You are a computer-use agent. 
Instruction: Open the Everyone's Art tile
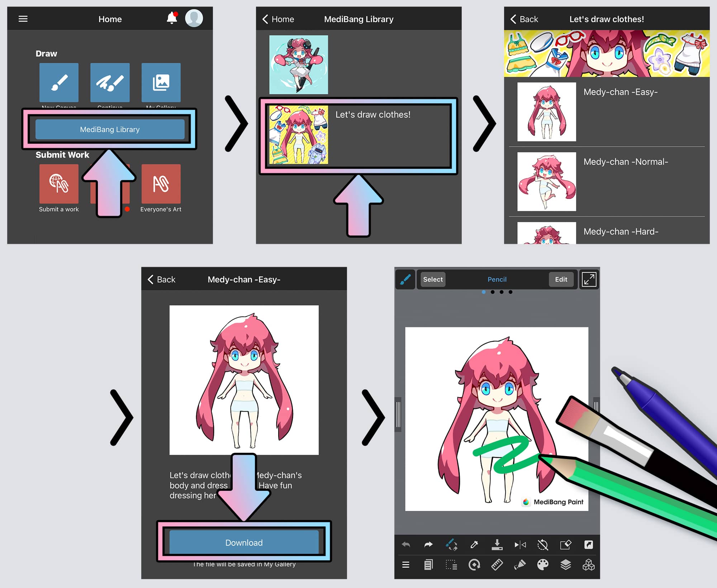click(161, 184)
